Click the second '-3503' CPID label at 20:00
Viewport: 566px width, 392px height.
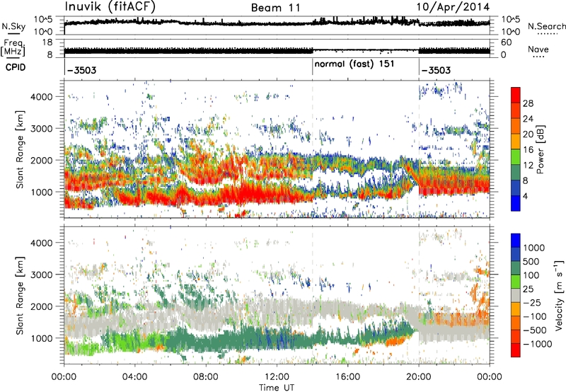[436, 70]
